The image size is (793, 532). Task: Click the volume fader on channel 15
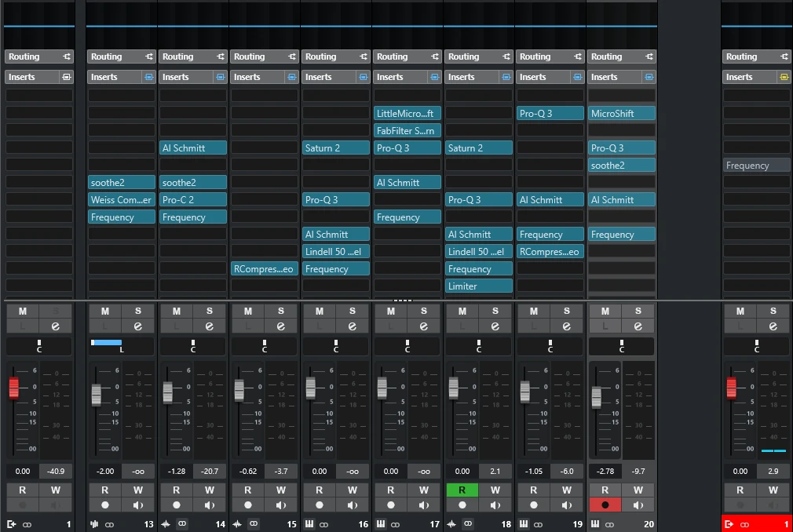pos(239,390)
